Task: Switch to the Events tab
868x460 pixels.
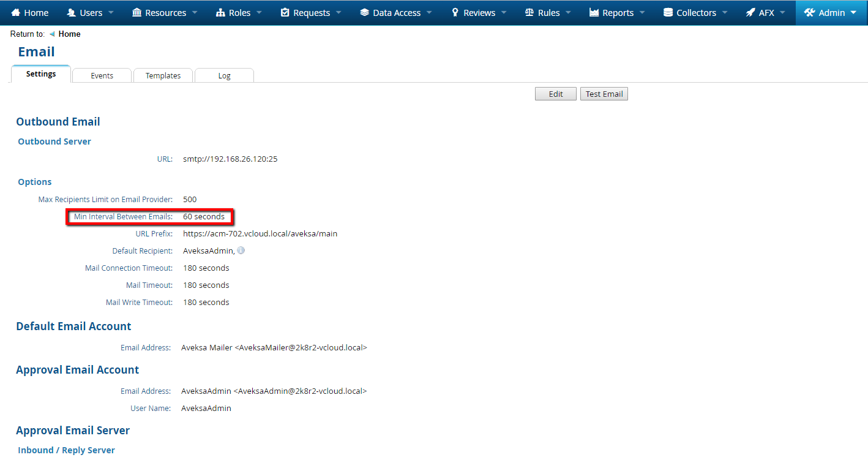Action: click(102, 75)
